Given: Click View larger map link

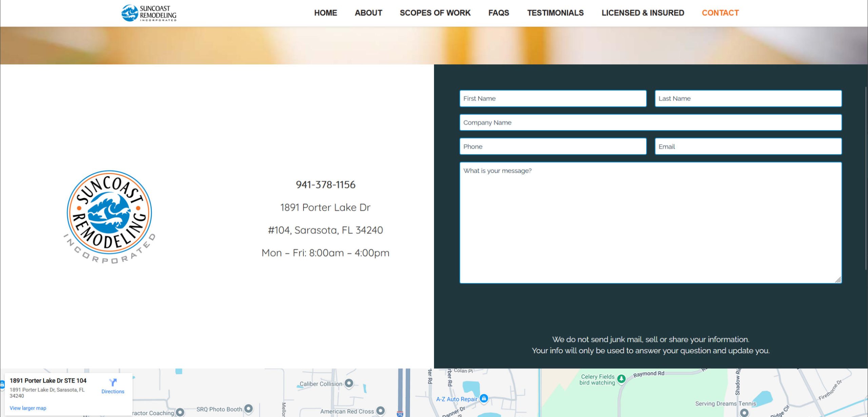Looking at the screenshot, I should pyautogui.click(x=28, y=408).
